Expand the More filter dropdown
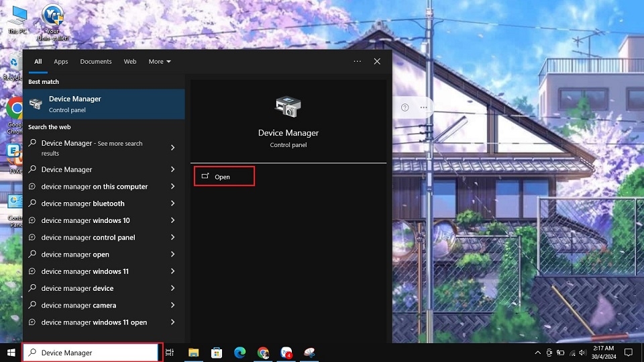This screenshot has height=362, width=644. 160,62
